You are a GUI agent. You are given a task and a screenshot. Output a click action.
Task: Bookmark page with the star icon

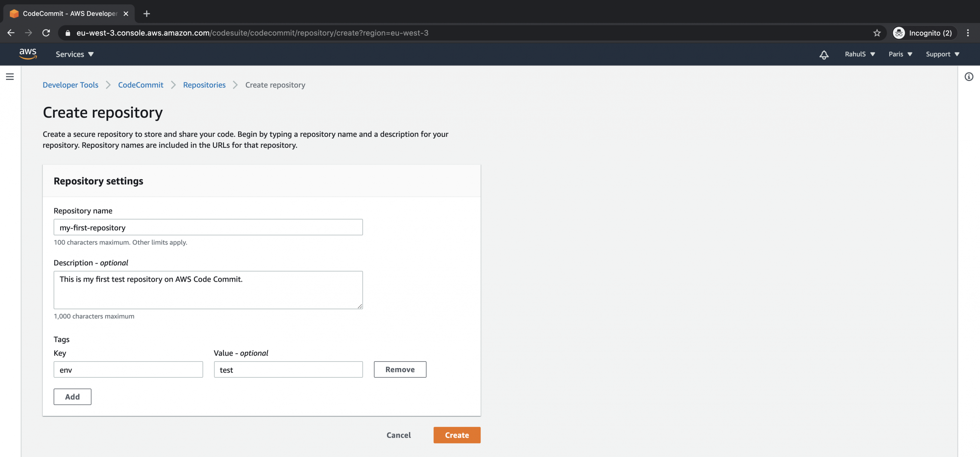(x=876, y=33)
